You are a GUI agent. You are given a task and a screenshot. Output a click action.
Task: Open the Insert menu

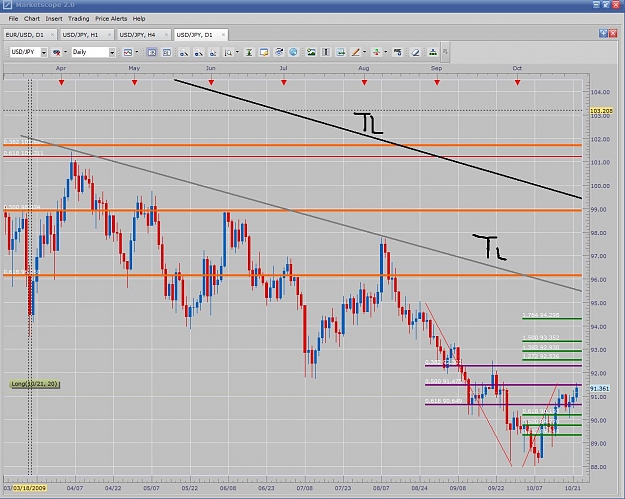(54, 19)
